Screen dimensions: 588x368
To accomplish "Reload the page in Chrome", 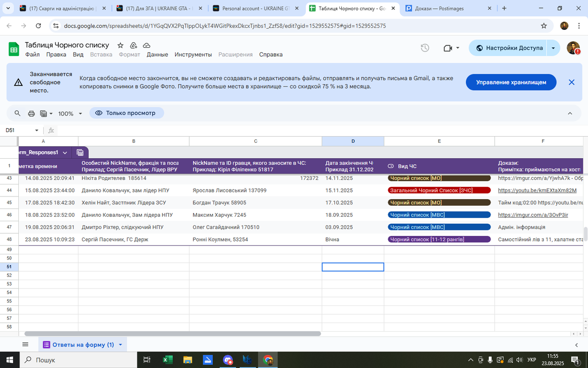I will (40, 26).
